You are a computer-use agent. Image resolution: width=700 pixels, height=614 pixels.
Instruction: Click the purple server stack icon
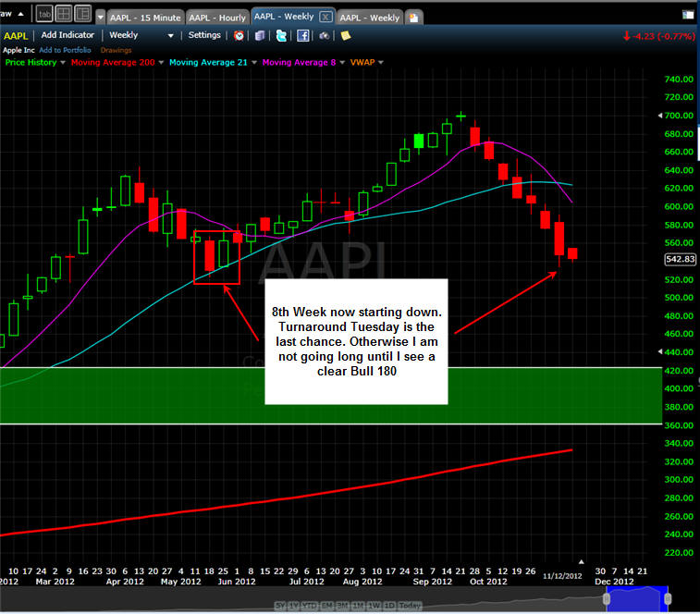coord(260,36)
